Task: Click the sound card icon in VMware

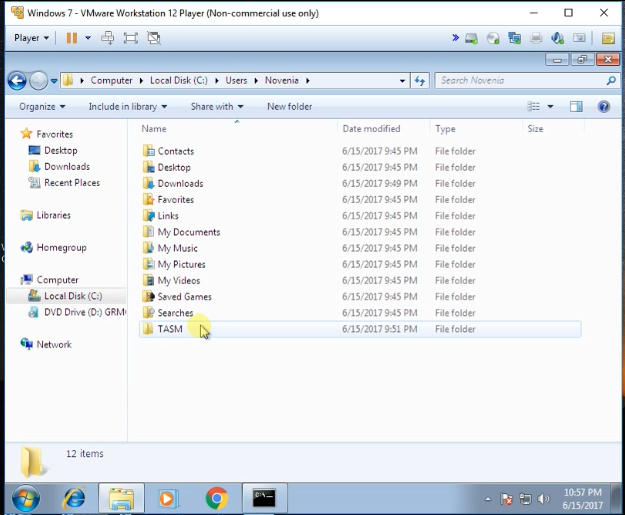Action: coord(558,38)
